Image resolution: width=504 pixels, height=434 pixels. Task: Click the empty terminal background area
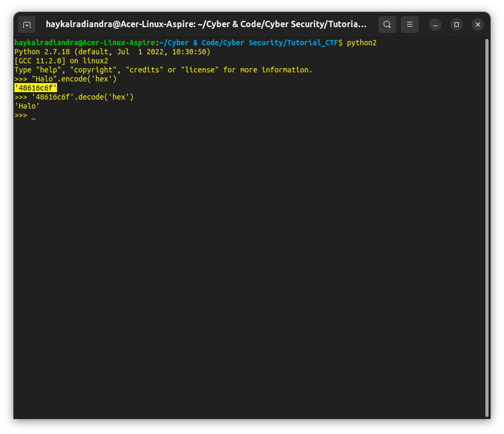click(x=240, y=240)
